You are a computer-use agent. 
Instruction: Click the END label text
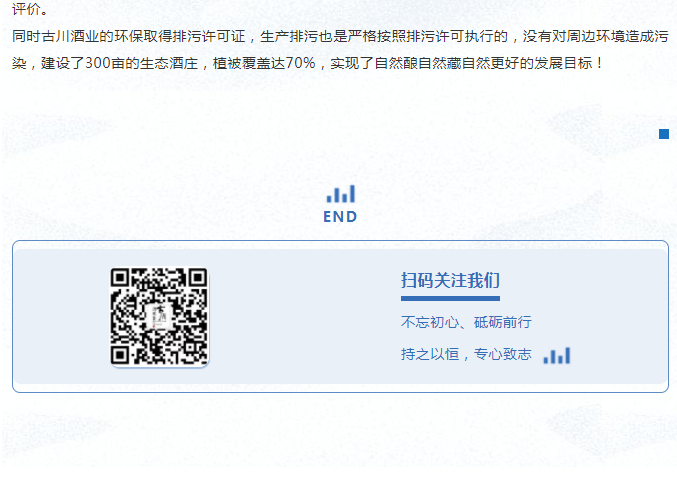340,217
